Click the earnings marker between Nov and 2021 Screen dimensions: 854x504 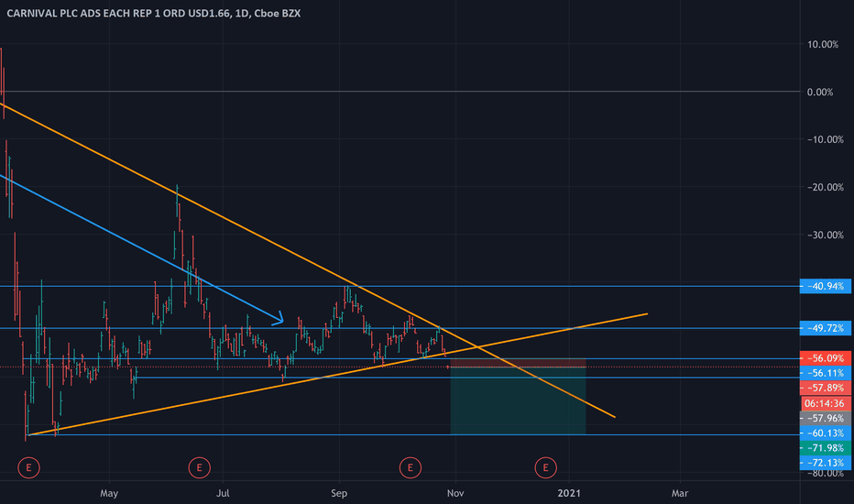pyautogui.click(x=546, y=467)
